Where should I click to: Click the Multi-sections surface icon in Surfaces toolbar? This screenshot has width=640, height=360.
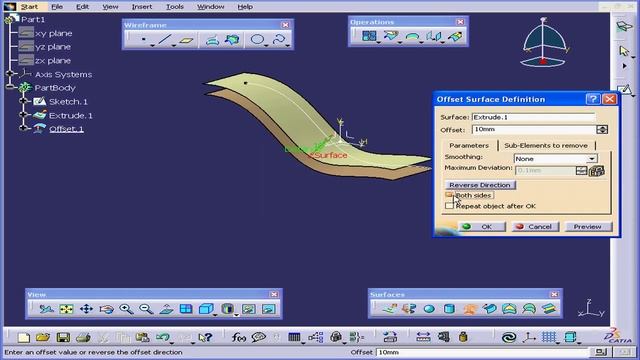point(529,309)
